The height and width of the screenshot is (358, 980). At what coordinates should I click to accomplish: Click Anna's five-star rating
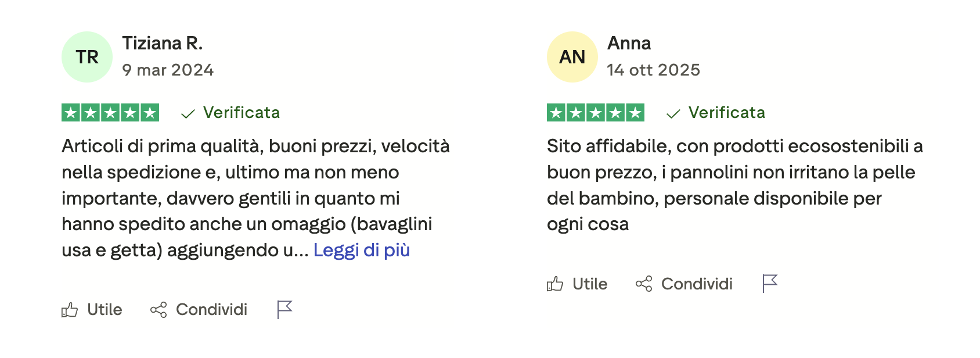click(x=596, y=113)
